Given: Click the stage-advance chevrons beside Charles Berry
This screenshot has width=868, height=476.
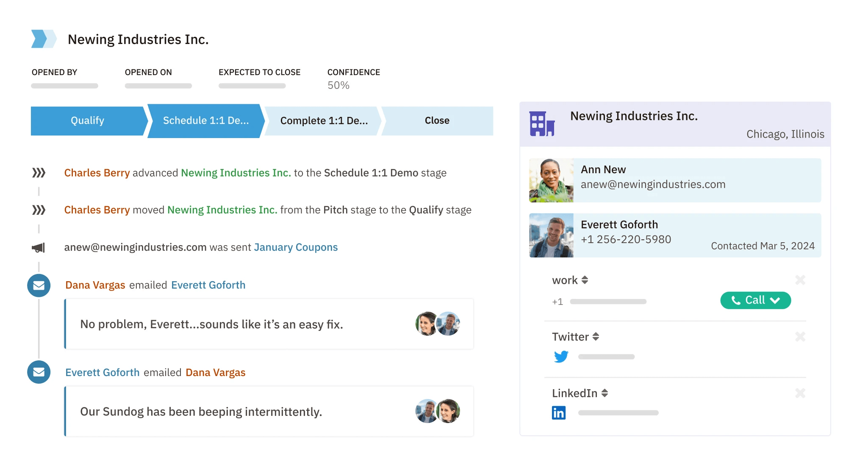Looking at the screenshot, I should (x=39, y=172).
